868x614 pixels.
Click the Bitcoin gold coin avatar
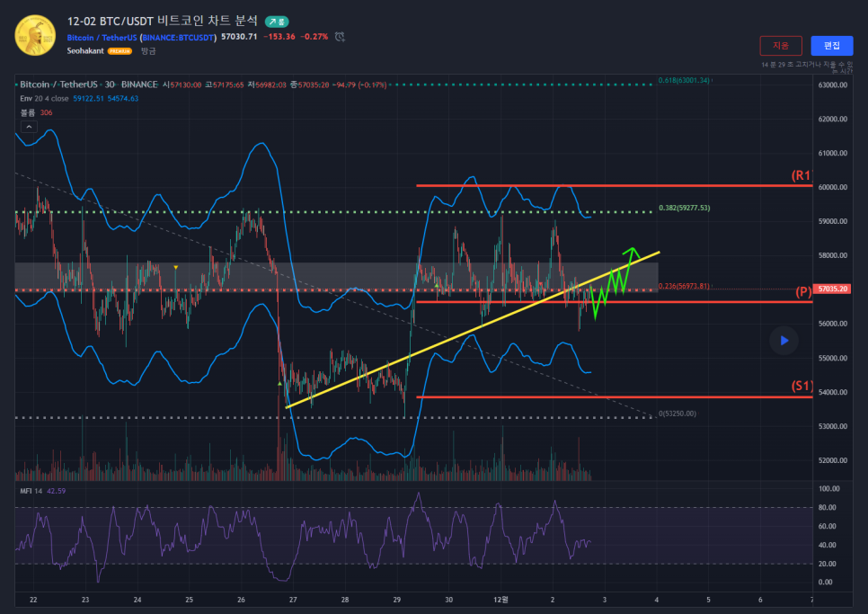coord(33,36)
